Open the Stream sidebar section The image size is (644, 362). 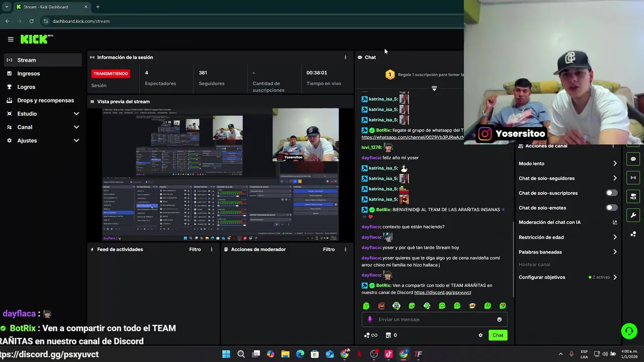point(42,60)
